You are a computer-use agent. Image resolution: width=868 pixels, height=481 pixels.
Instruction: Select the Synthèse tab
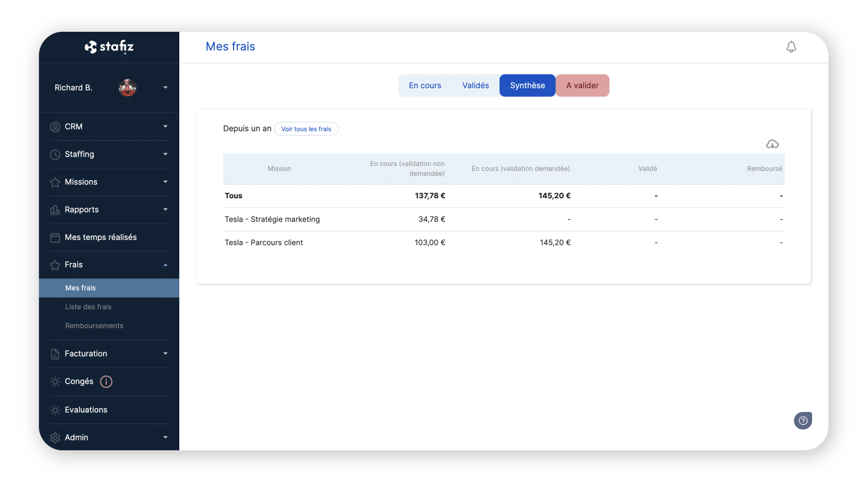(x=527, y=85)
